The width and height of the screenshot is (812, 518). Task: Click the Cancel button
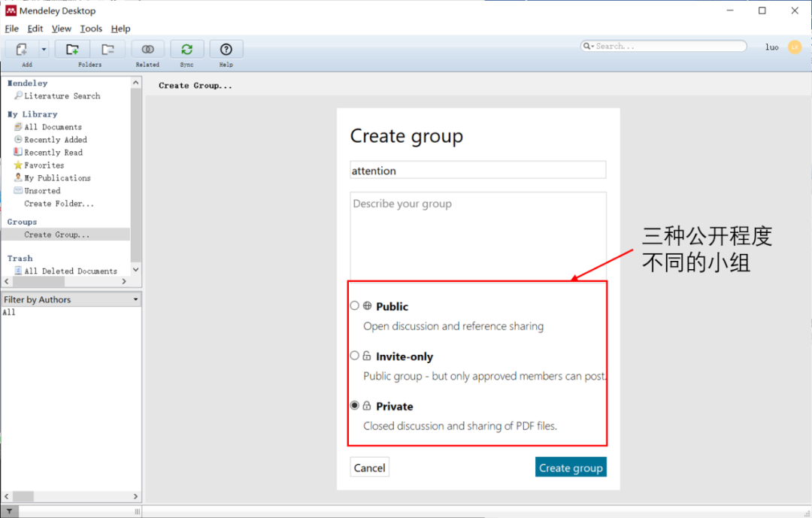370,467
